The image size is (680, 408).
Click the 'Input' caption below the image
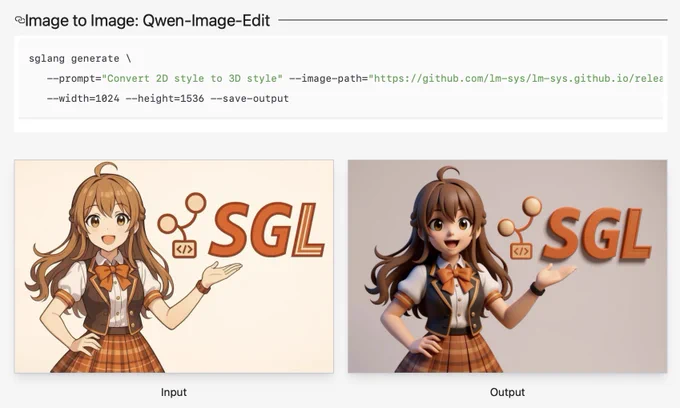[173, 392]
